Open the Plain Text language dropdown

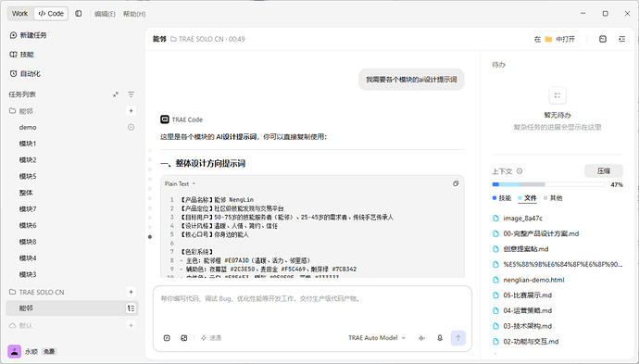(180, 183)
